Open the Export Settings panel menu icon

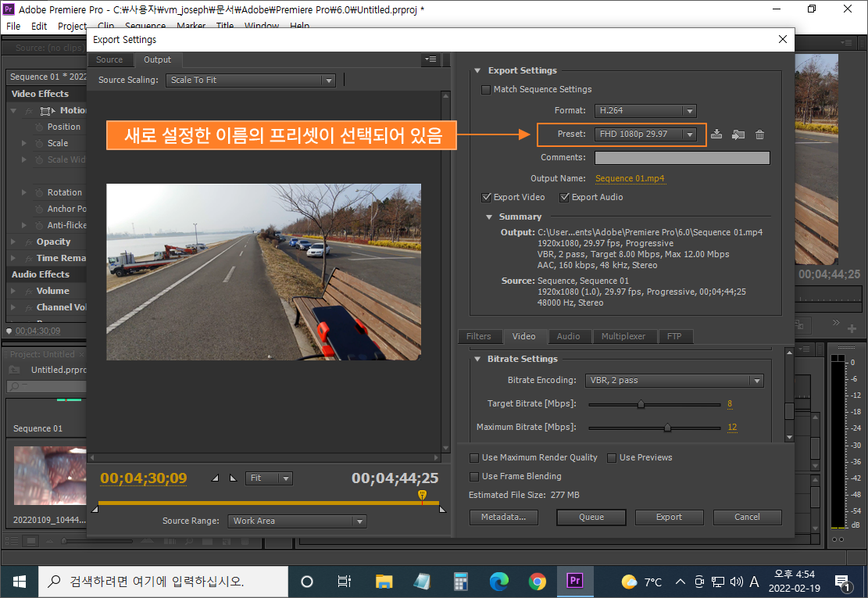[430, 59]
